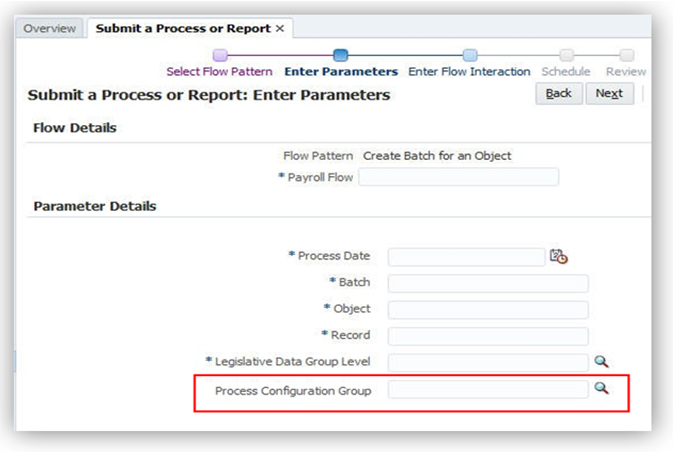Select the Record text field
Screen dimensions: 673x456
click(488, 336)
